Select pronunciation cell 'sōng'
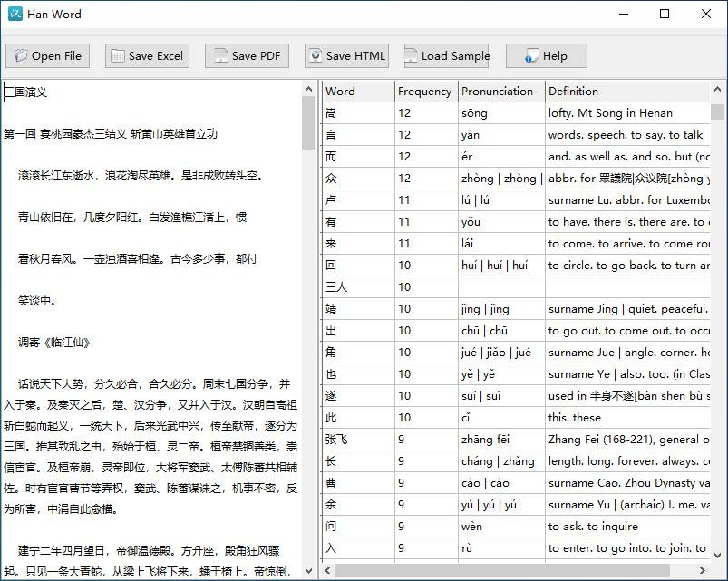Screen dimensions: 728x581 501,112
